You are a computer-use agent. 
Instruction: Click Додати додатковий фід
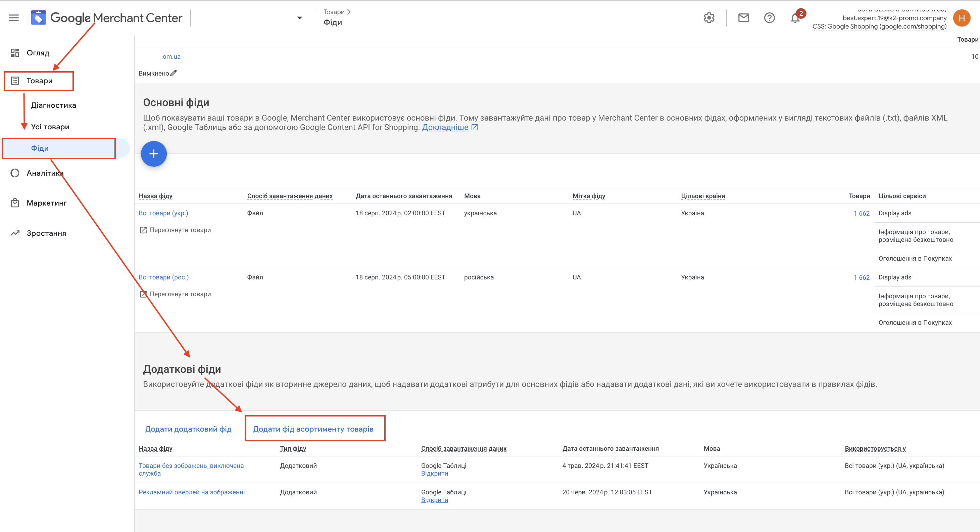188,429
